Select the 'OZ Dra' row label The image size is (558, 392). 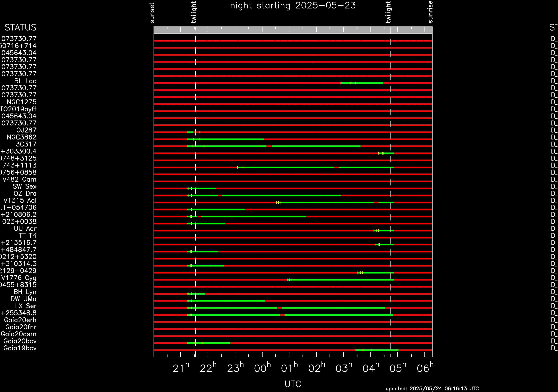pos(25,194)
